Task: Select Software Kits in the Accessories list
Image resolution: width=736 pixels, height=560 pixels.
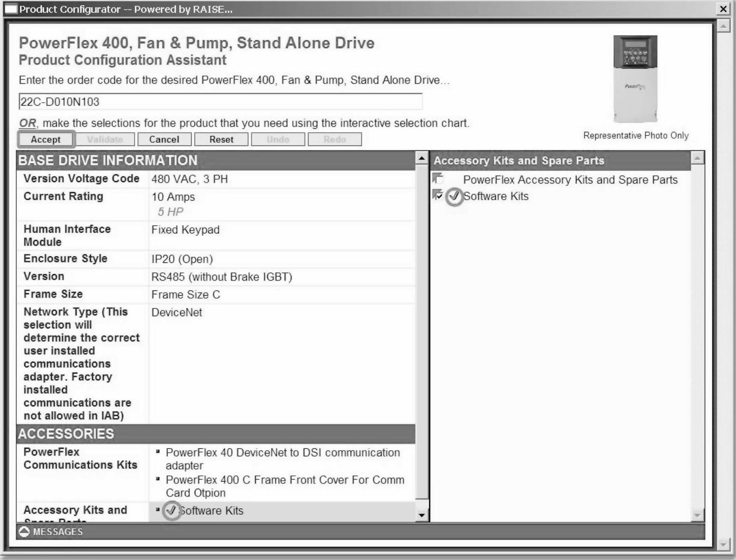Action: tap(211, 511)
